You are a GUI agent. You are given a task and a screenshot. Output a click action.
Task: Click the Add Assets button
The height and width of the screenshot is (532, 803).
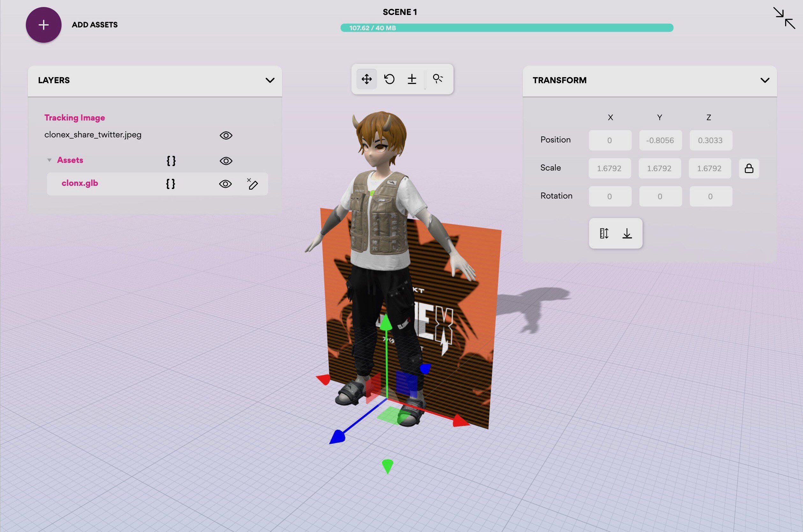coord(43,25)
